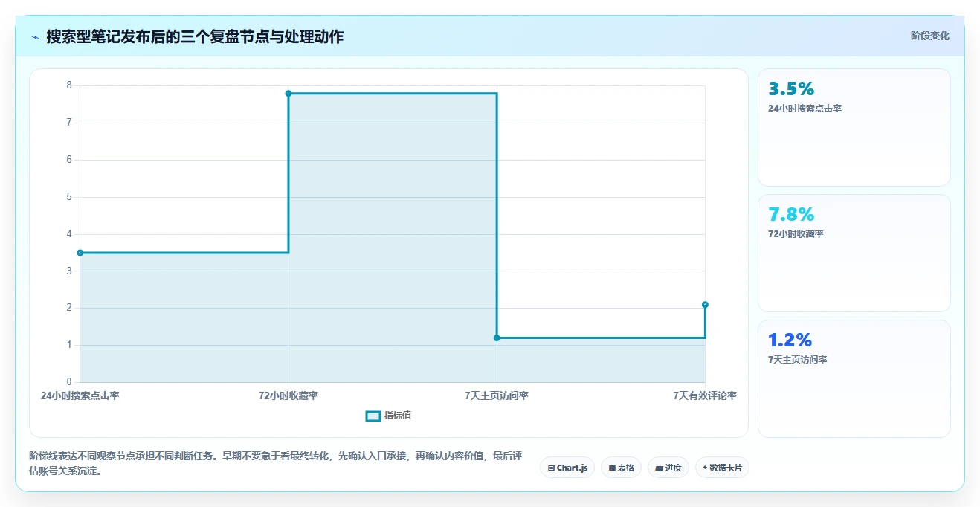The height and width of the screenshot is (507, 980).
Task: Click x-axis label 72小时收藏率
Action: [288, 395]
